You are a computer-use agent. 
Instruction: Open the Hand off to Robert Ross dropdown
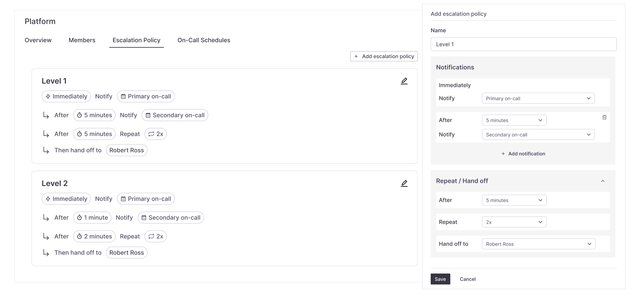pos(538,244)
